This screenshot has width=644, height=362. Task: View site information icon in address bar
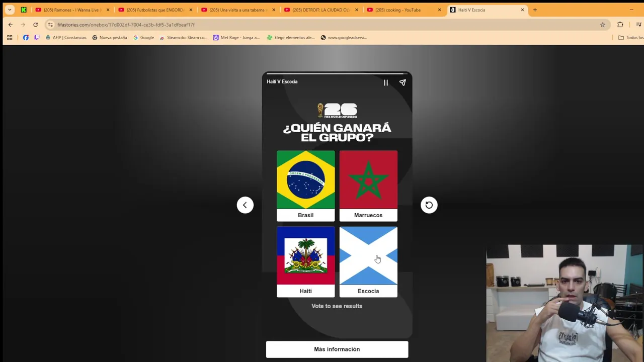(50, 25)
